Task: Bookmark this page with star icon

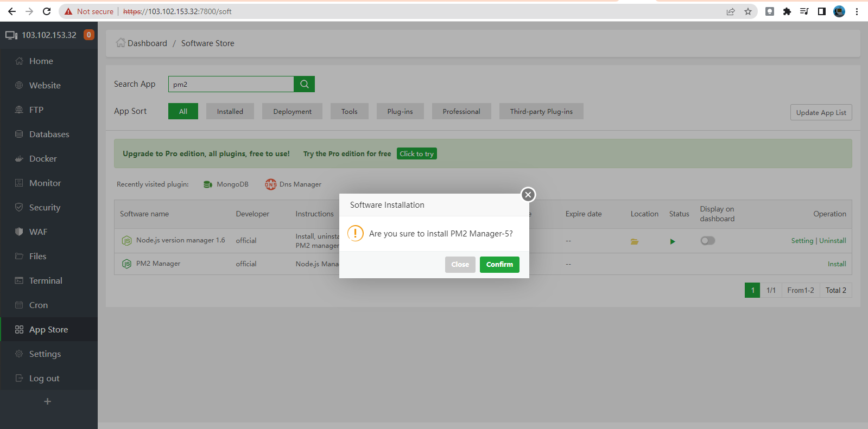Action: pyautogui.click(x=748, y=11)
